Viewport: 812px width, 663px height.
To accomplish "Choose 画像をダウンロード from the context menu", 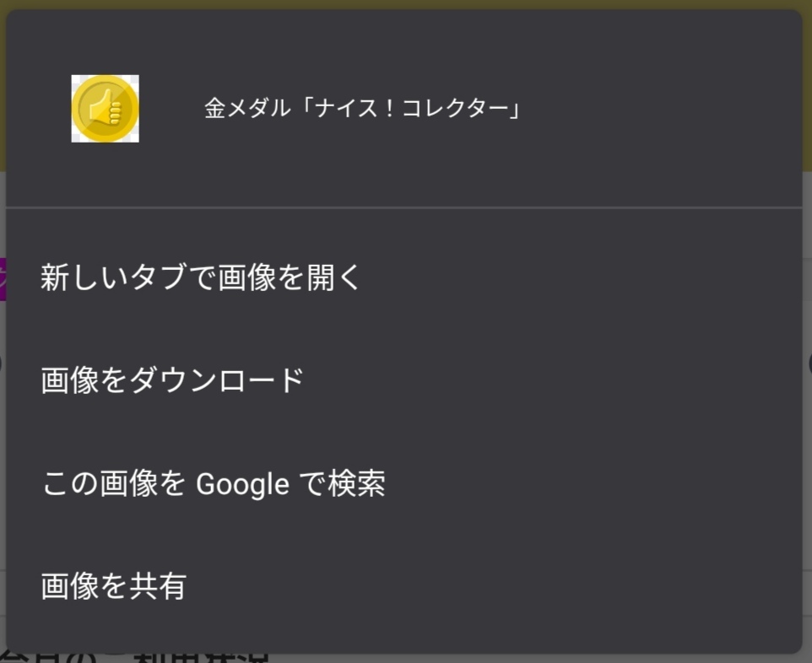I will click(x=172, y=380).
